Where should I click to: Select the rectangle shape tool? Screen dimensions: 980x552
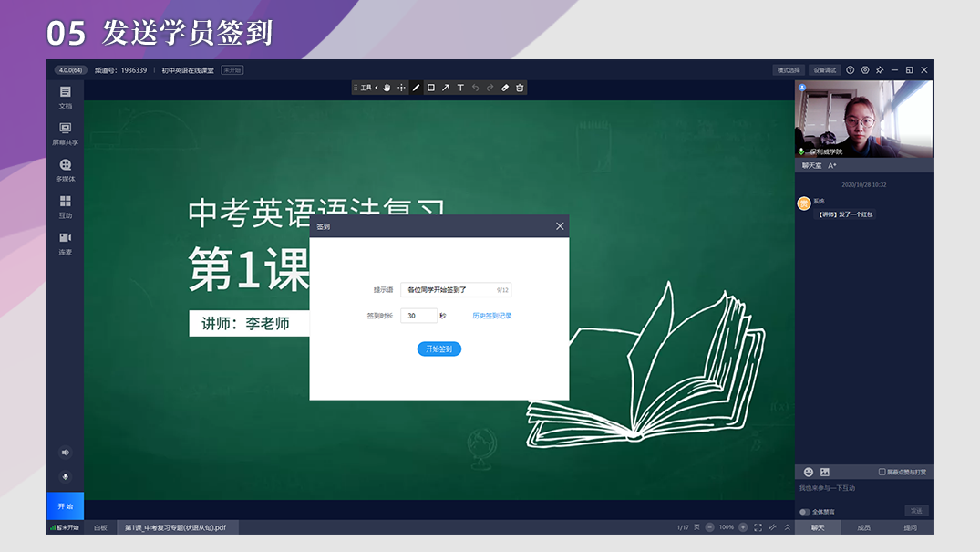click(431, 88)
